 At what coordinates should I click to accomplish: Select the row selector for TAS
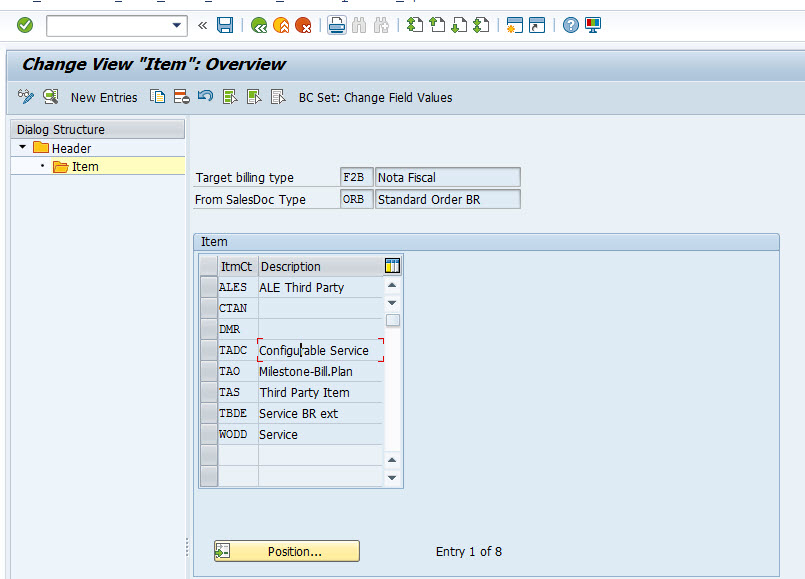tap(208, 393)
